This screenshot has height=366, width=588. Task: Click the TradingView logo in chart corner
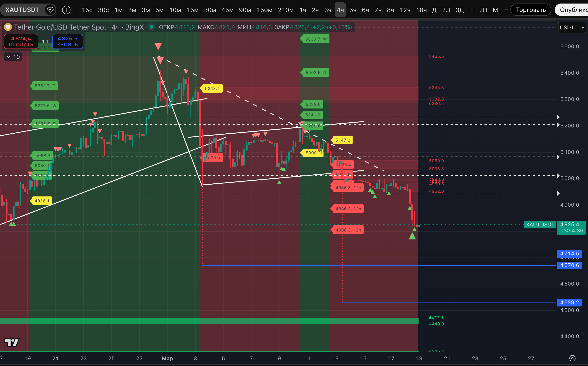click(x=12, y=342)
